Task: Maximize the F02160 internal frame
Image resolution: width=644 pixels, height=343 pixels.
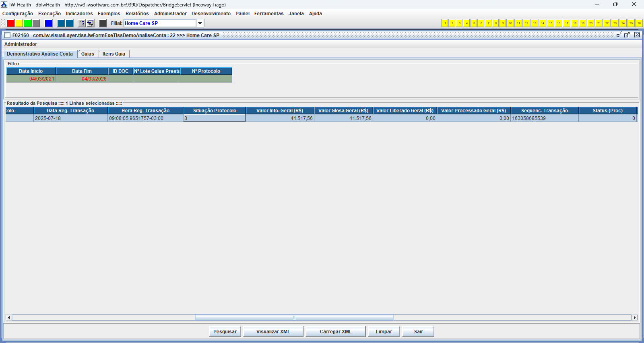Action: (x=627, y=35)
